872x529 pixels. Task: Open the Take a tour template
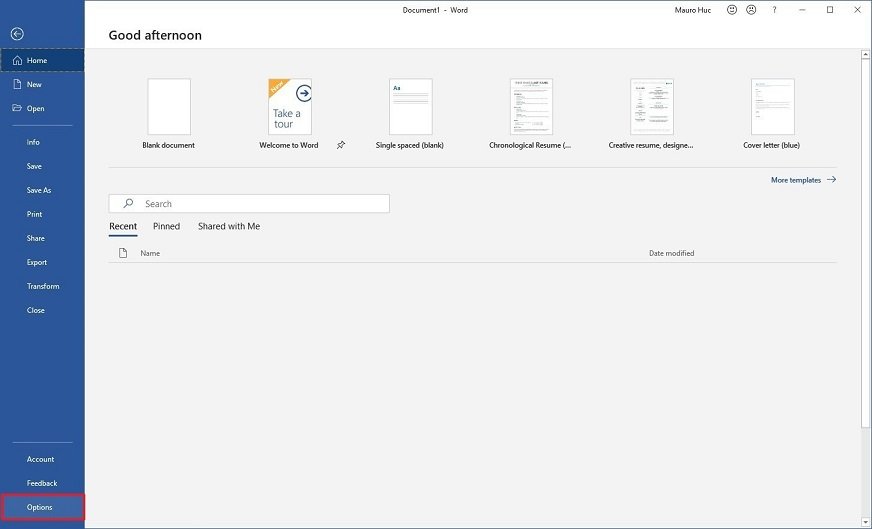289,107
